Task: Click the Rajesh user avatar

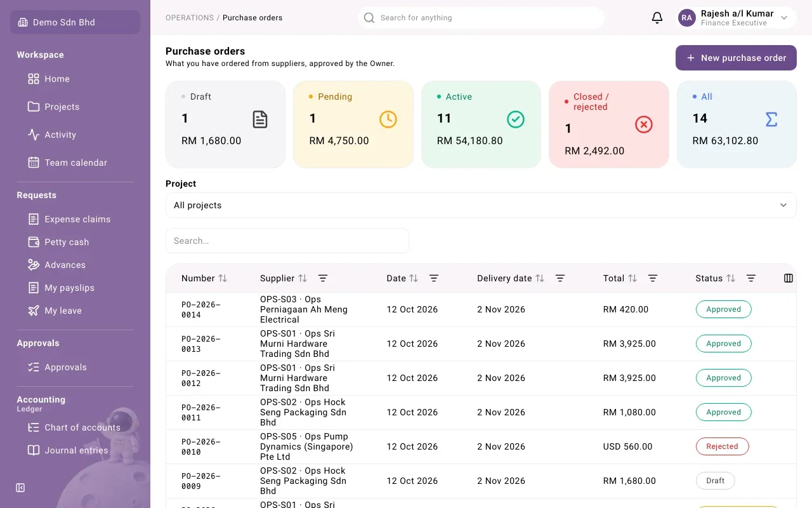Action: [x=687, y=18]
